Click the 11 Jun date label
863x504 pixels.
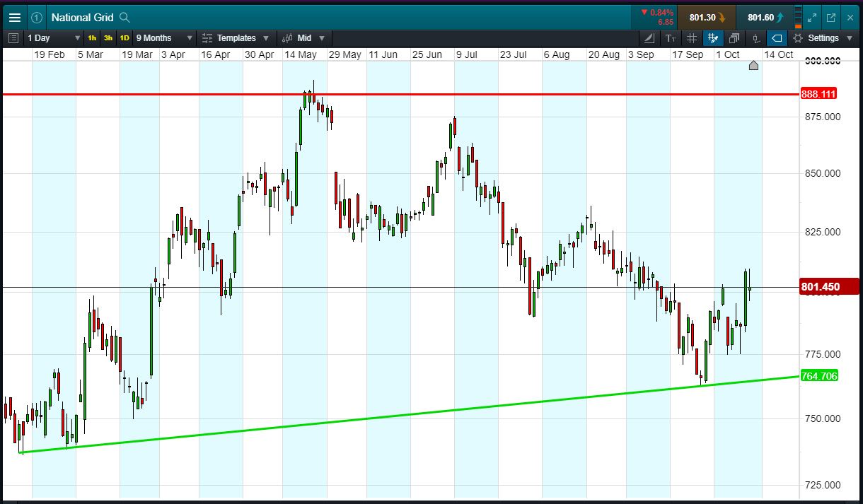(383, 54)
